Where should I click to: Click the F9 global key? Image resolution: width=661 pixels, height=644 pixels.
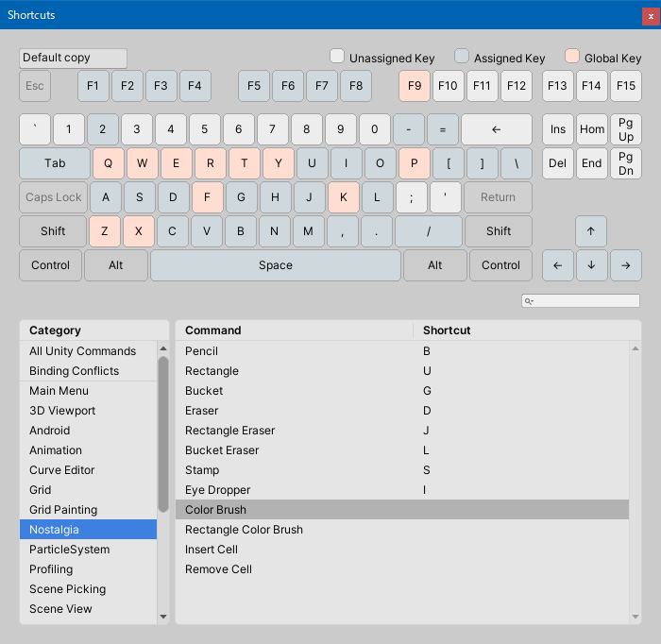tap(414, 86)
